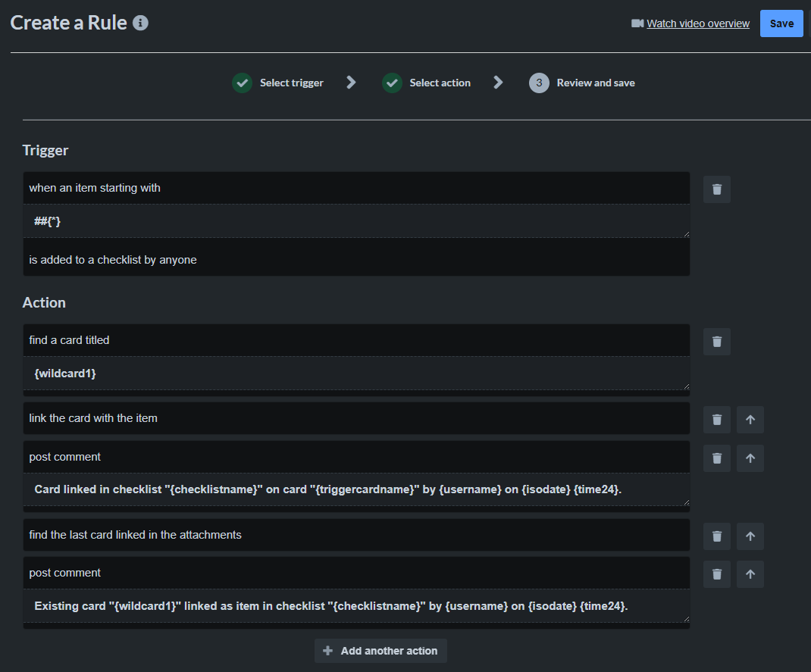
Task: Click the Create a Rule page title
Action: tap(69, 23)
